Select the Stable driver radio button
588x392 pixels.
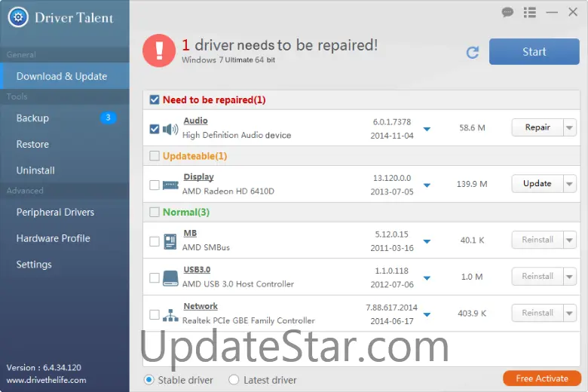pyautogui.click(x=149, y=380)
